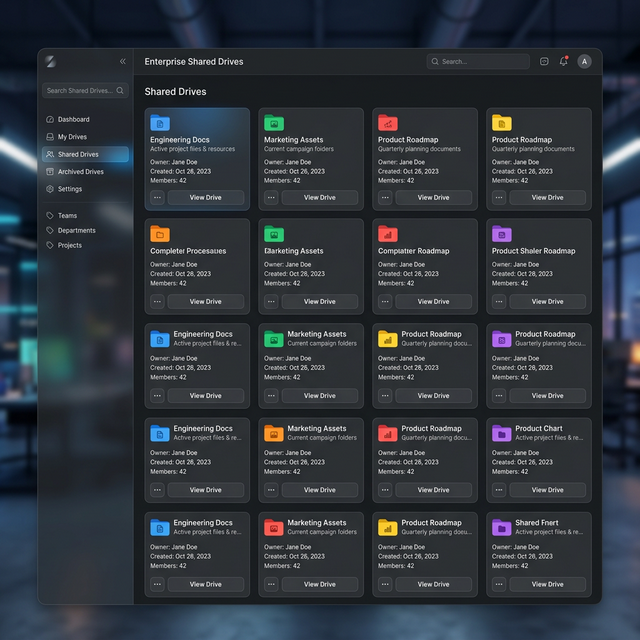View Drive on orange-folder Marketing Assets card

[x=320, y=490]
